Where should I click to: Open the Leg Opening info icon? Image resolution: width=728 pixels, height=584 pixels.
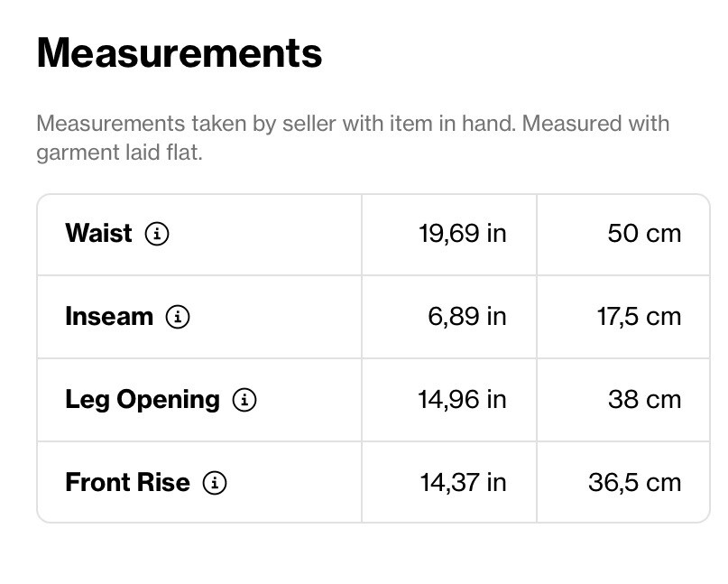click(244, 400)
